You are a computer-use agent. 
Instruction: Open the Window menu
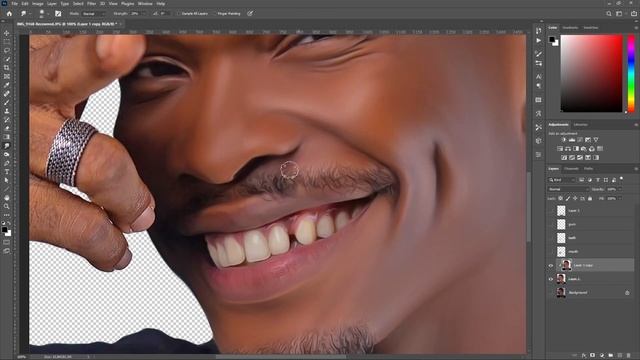click(x=145, y=3)
